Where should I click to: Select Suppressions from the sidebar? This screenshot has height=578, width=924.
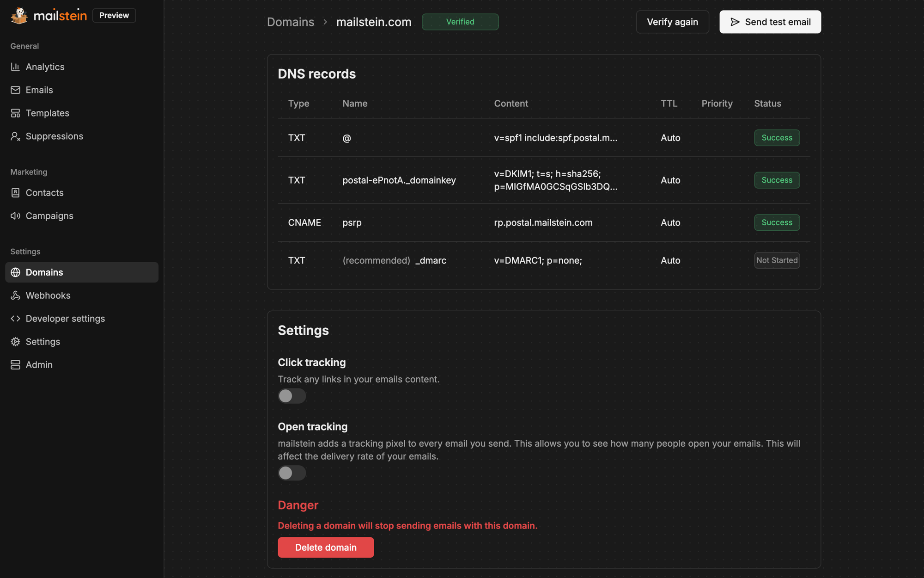(x=82, y=136)
